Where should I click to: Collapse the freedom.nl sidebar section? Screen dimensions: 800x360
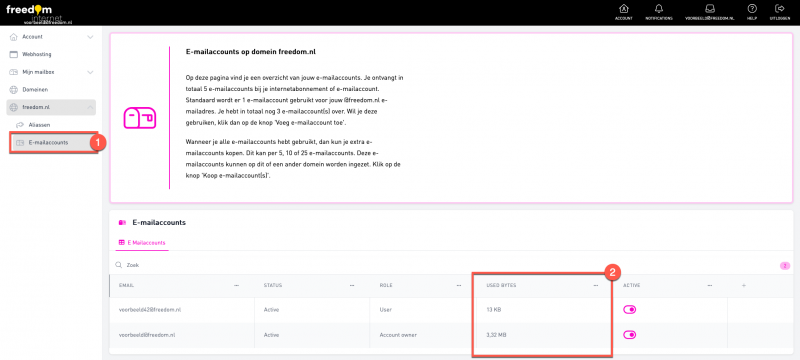pyautogui.click(x=90, y=107)
